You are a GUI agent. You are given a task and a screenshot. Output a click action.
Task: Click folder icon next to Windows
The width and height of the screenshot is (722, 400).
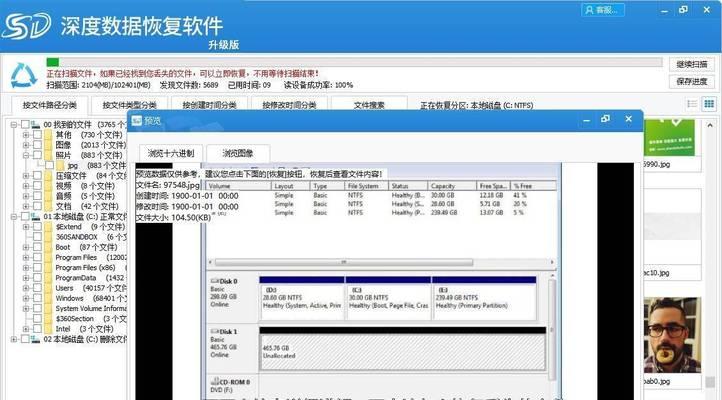coord(48,298)
